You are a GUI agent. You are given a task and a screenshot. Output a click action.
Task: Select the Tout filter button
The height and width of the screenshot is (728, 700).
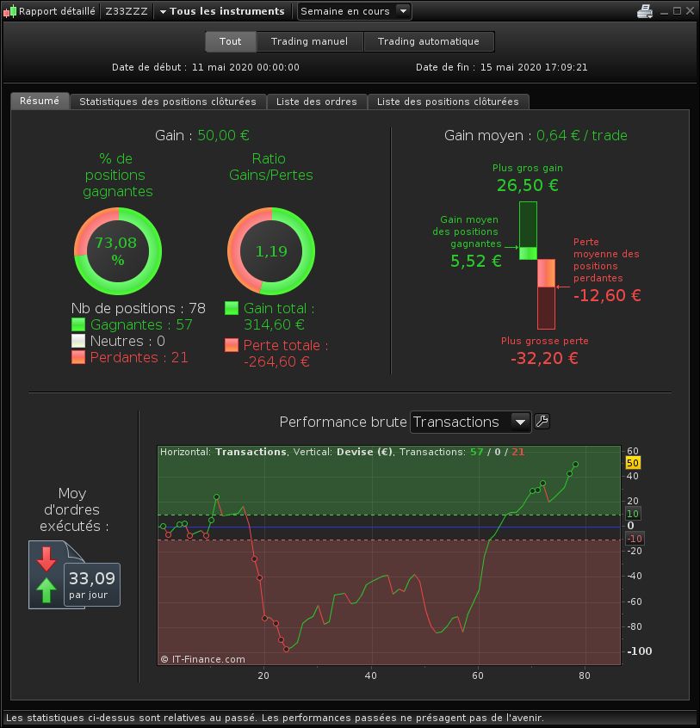click(x=231, y=41)
